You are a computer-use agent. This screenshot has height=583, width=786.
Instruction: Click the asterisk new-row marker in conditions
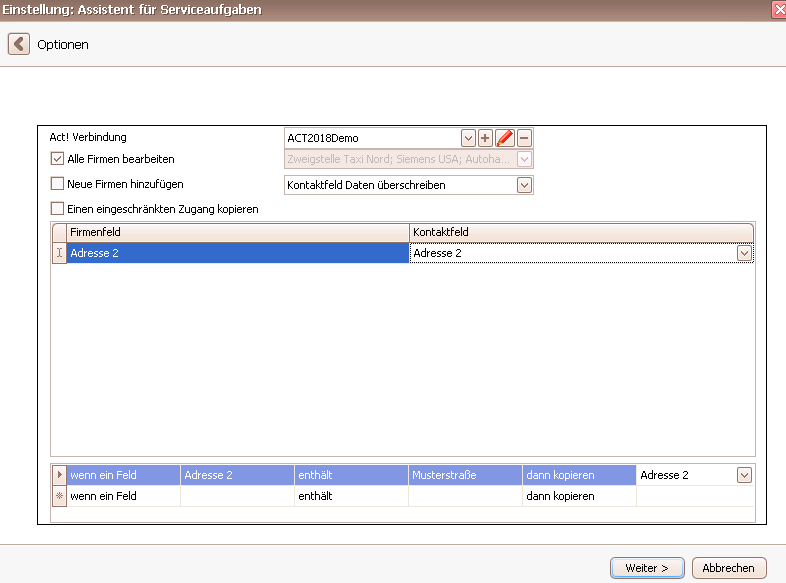(x=59, y=496)
